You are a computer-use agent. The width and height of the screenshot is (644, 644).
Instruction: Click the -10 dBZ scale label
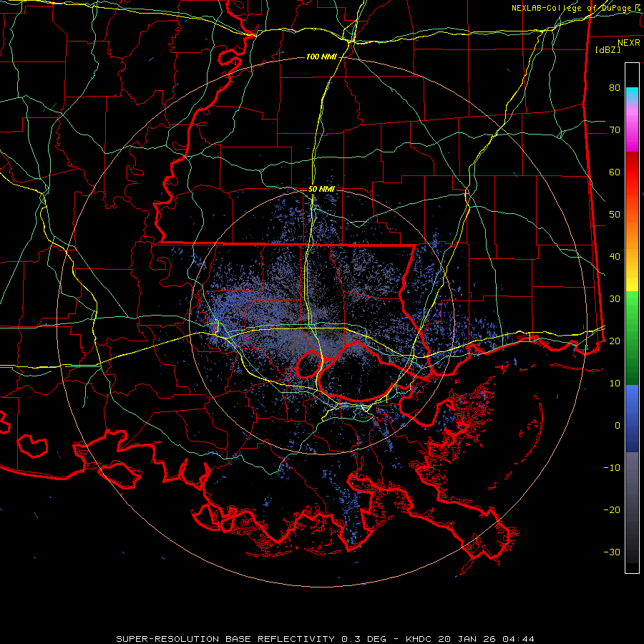(612, 467)
